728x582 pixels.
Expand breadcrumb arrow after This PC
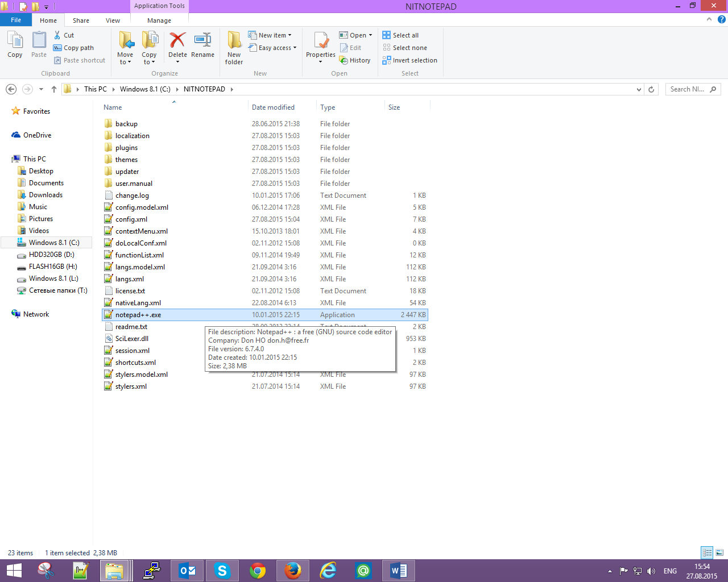[114, 89]
